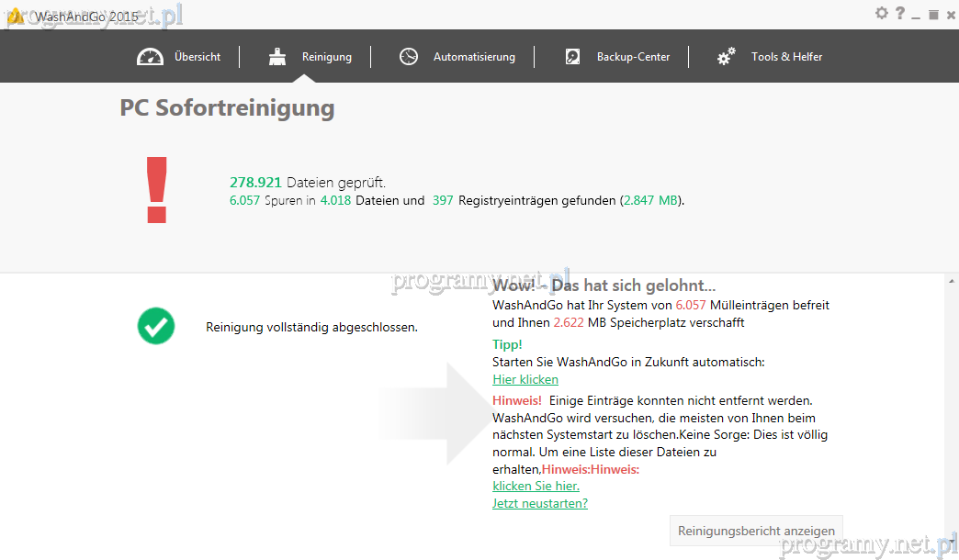
Task: Go to the Tools & Helfer tab label
Action: click(786, 57)
